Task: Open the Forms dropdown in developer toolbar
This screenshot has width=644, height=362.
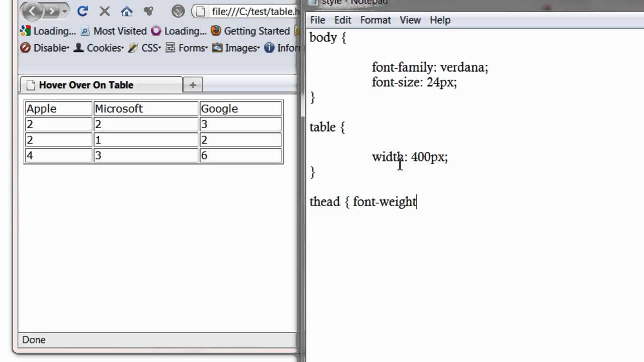Action: tap(187, 48)
